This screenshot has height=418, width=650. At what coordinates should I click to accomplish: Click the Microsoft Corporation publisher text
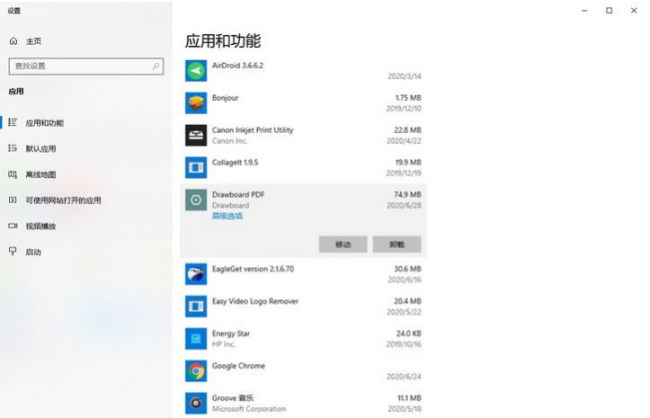coord(249,409)
